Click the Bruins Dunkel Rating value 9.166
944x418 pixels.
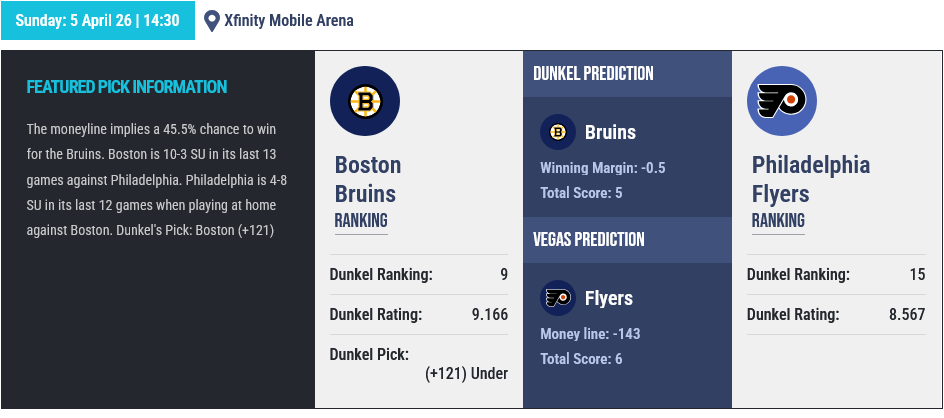[x=490, y=315]
